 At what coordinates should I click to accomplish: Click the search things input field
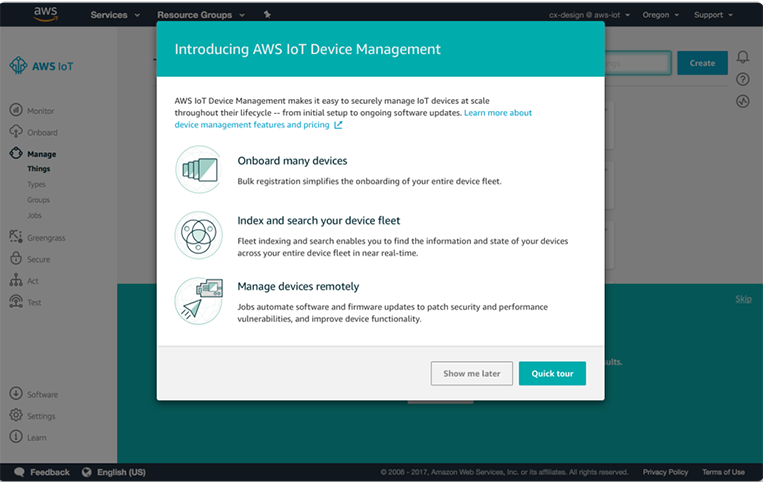pyautogui.click(x=638, y=63)
